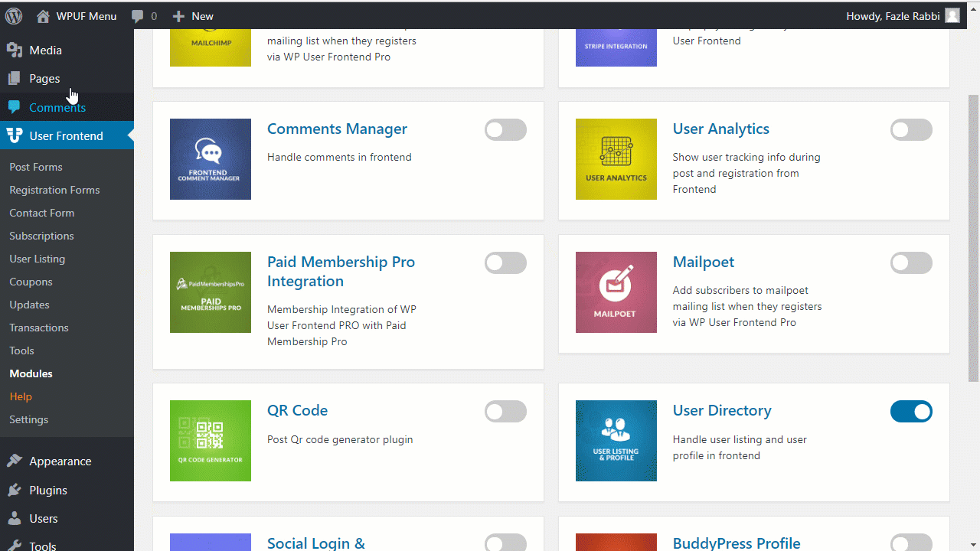This screenshot has height=551, width=980.
Task: Open the comments bubble icon in admin bar
Action: pyautogui.click(x=138, y=16)
